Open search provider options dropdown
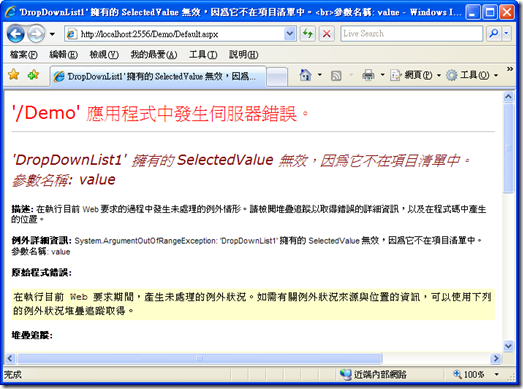The width and height of the screenshot is (523, 389). [x=506, y=34]
